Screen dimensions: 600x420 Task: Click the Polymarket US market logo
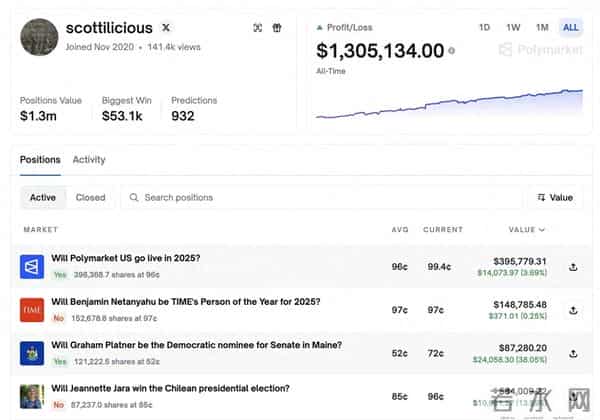coord(32,267)
